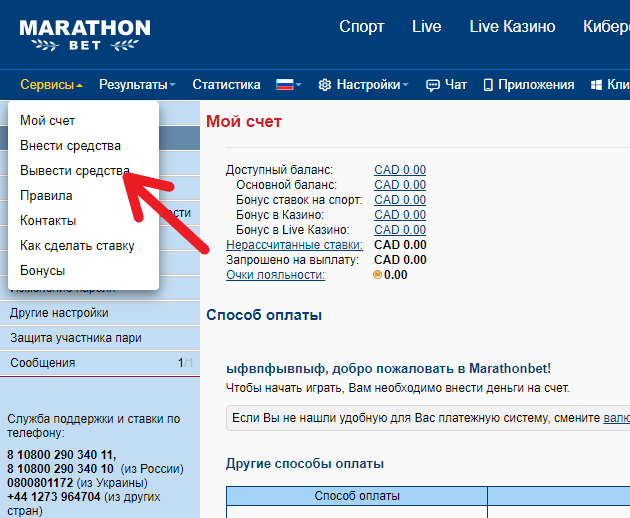630x518 pixels.
Task: Open the Статистика page
Action: tap(226, 84)
